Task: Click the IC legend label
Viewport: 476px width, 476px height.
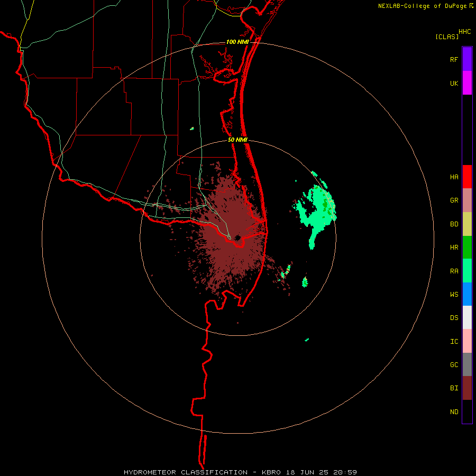Action: [x=454, y=341]
